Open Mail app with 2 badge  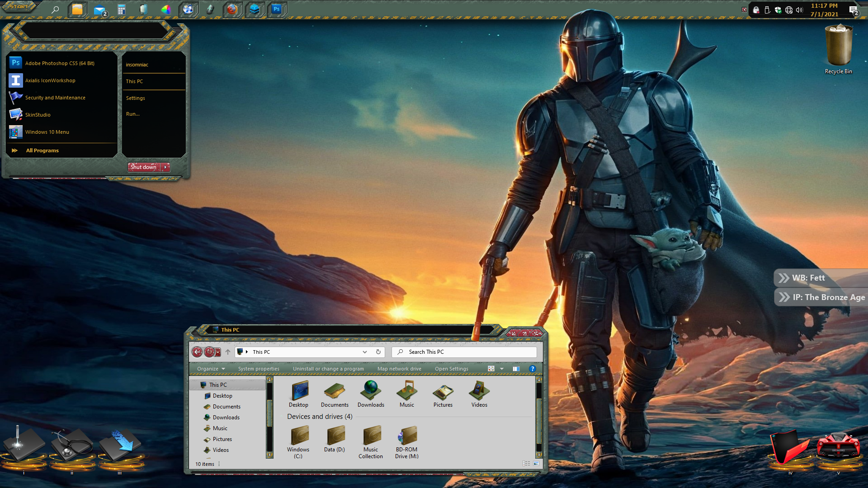100,10
